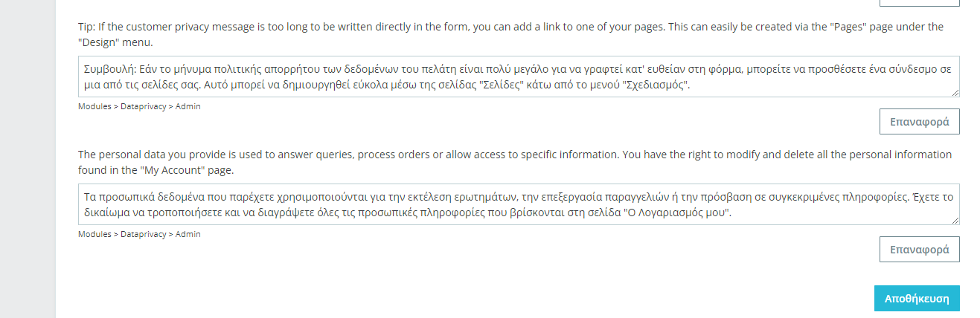Click the "Design" word in the English tip
Screen dimensions: 980x318
(99, 43)
